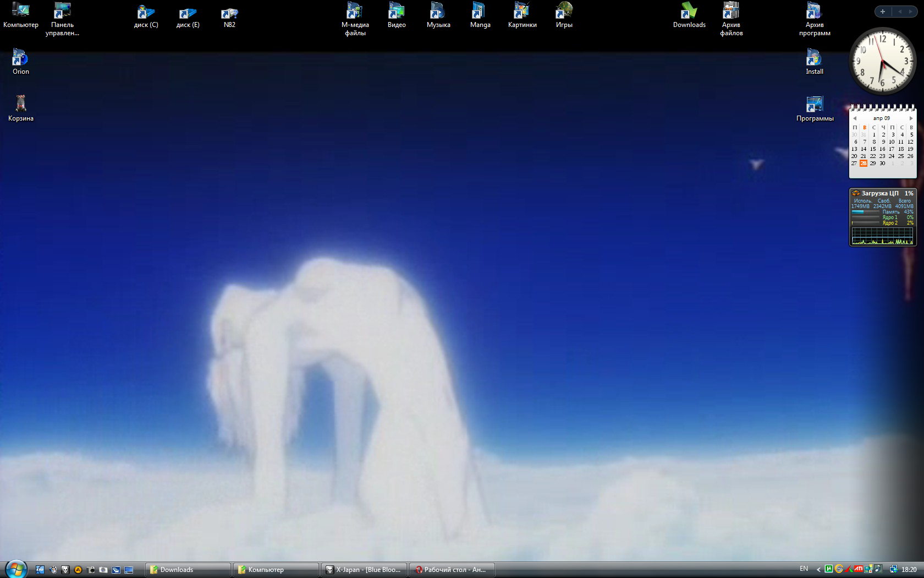Viewport: 924px width, 578px height.
Task: Open the Downloads desktop shortcut
Action: point(689,15)
